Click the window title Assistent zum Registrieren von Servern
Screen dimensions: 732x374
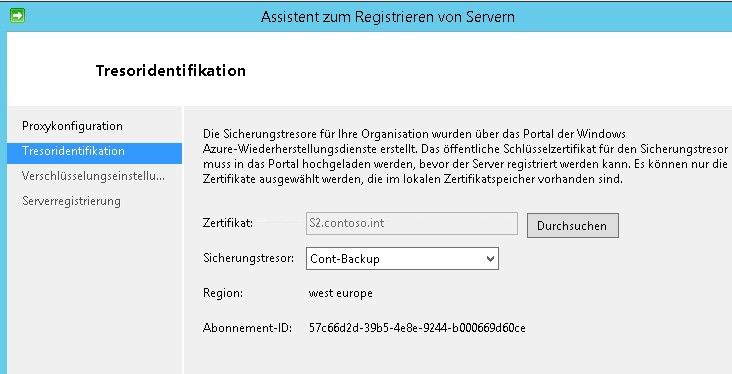click(388, 17)
